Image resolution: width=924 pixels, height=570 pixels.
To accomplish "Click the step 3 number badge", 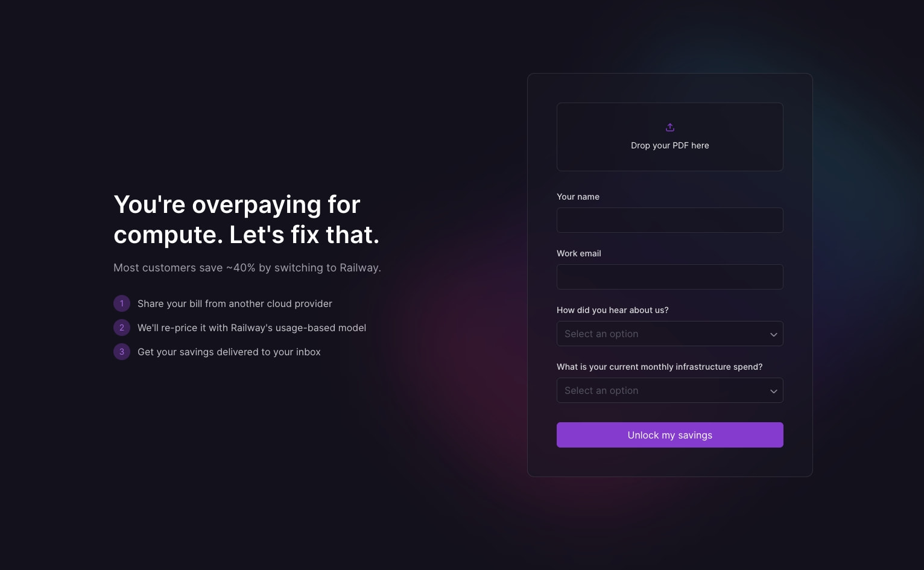I will 122,352.
